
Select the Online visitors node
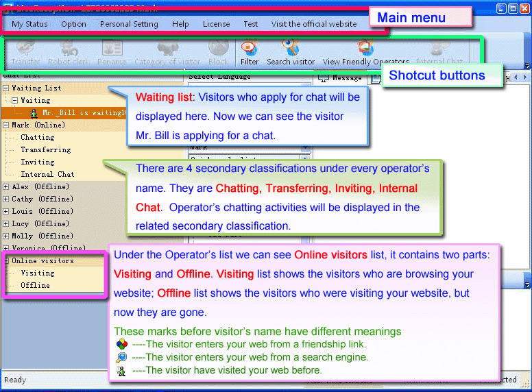click(x=43, y=261)
